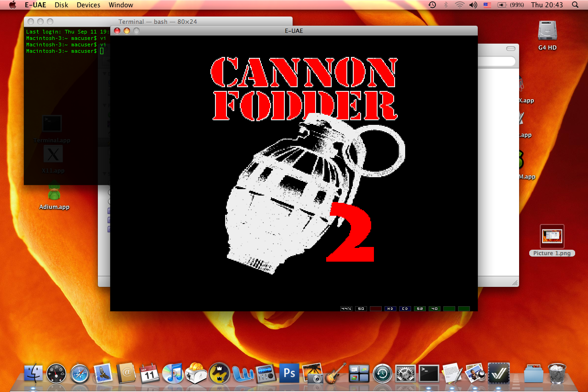Launch Photoshop from the Dock

tap(289, 374)
